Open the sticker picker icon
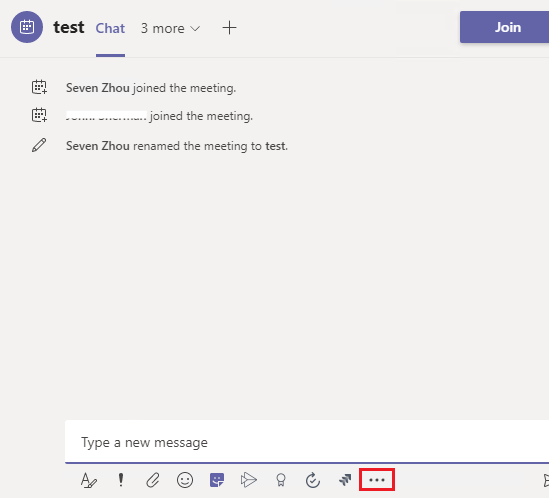This screenshot has height=498, width=549. coord(217,480)
